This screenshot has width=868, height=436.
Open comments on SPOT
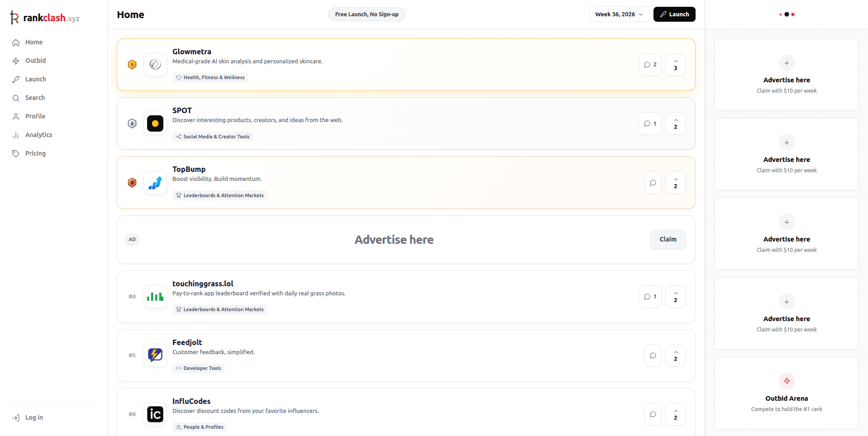coord(650,123)
